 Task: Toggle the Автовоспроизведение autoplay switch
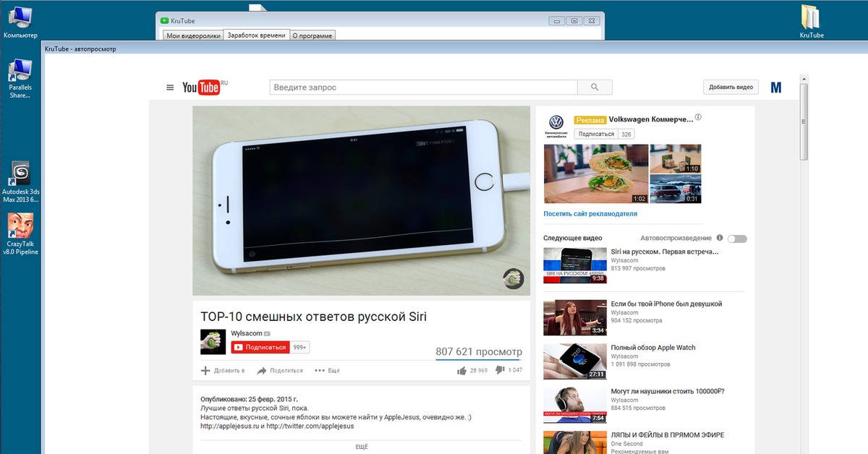point(737,239)
